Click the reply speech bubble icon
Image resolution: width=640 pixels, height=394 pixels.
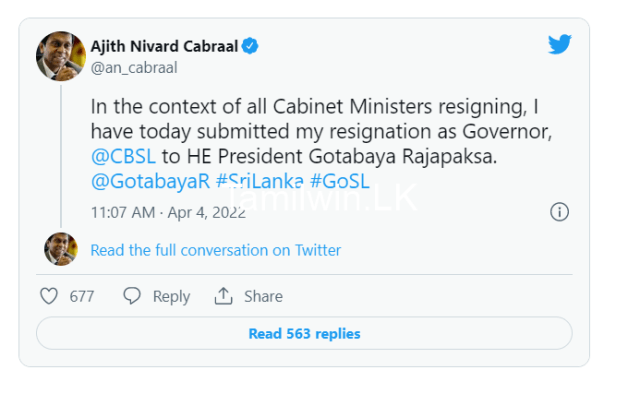[132, 296]
